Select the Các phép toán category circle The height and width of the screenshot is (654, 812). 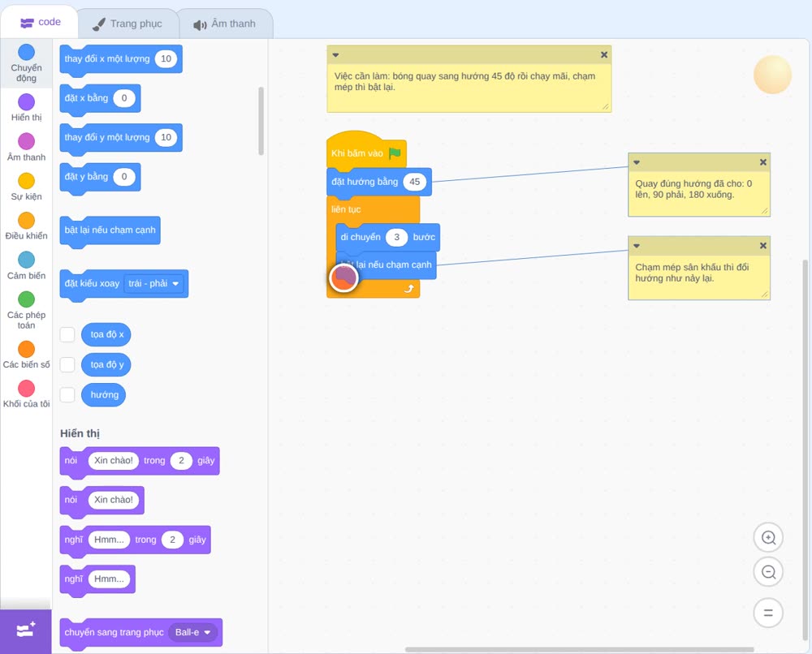tap(27, 299)
